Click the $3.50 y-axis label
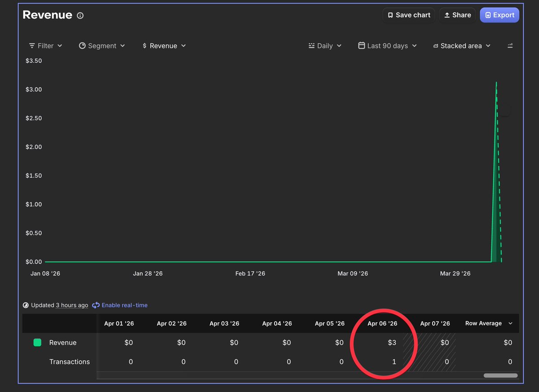 point(34,61)
